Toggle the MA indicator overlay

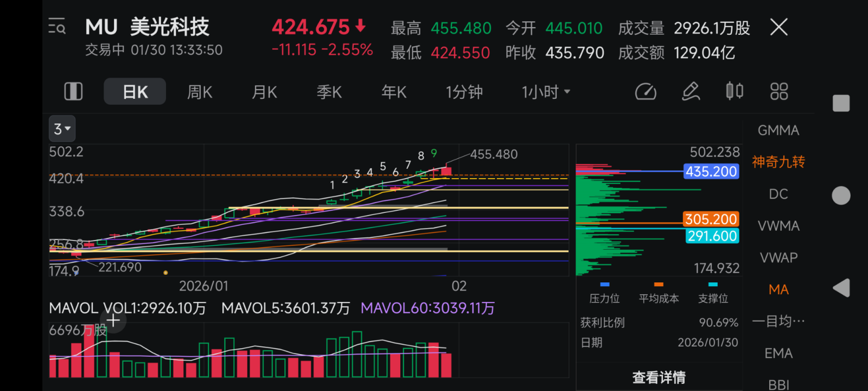(778, 289)
